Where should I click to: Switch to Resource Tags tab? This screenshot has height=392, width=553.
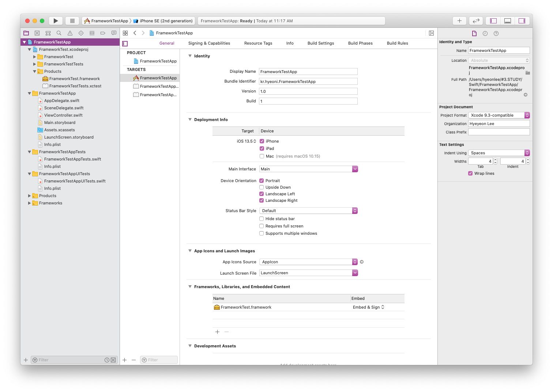tap(258, 43)
